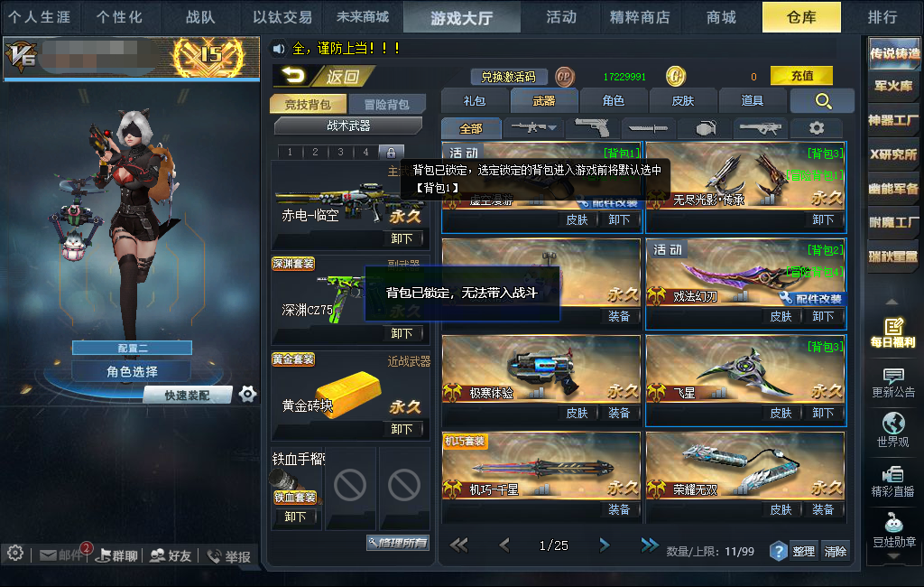Select backpack slot 2
Image resolution: width=924 pixels, height=587 pixels.
tap(315, 153)
